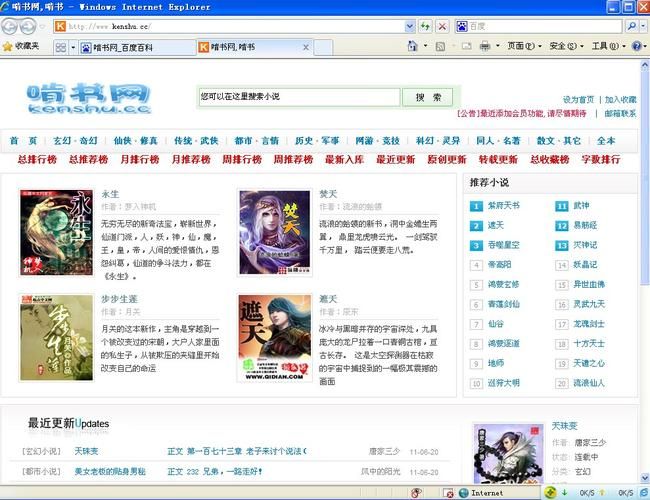Click the site search box for novels
Screen dimensions: 650x500
coord(299,97)
